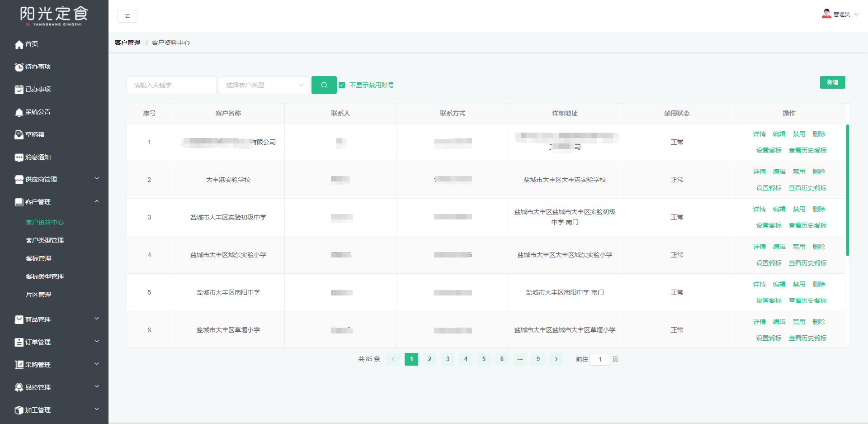Click 详情 link for 大丰港实验学校
Image resolution: width=868 pixels, height=424 pixels.
(x=759, y=172)
